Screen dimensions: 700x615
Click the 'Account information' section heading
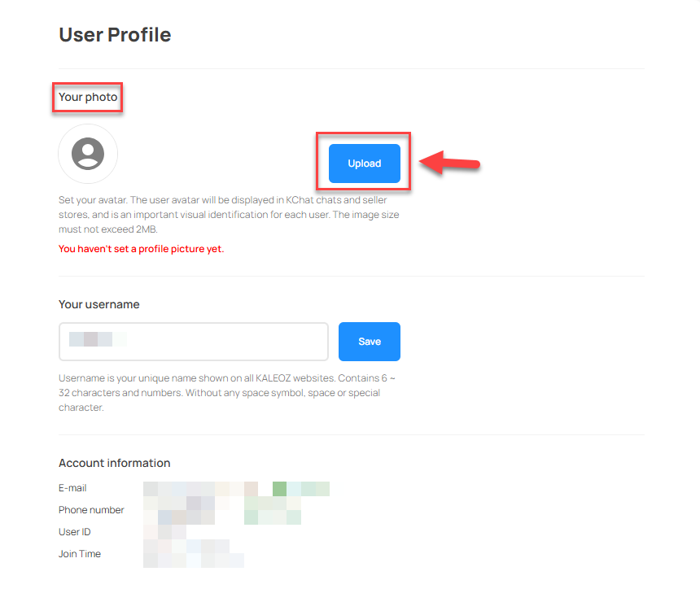tap(114, 463)
